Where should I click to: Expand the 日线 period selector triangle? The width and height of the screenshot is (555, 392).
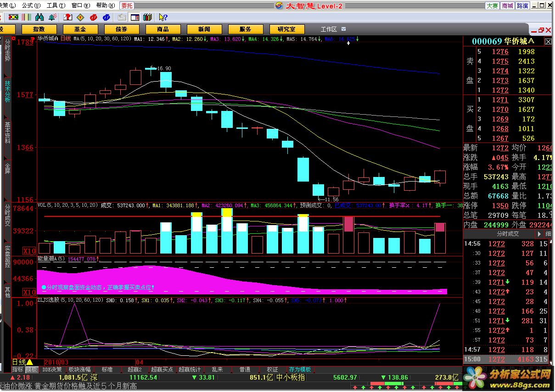(29, 362)
